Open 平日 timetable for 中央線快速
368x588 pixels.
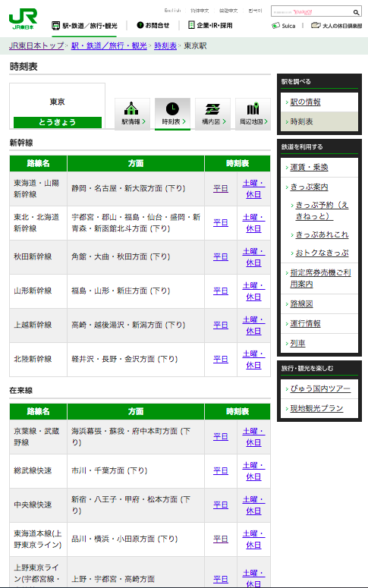pyautogui.click(x=221, y=505)
